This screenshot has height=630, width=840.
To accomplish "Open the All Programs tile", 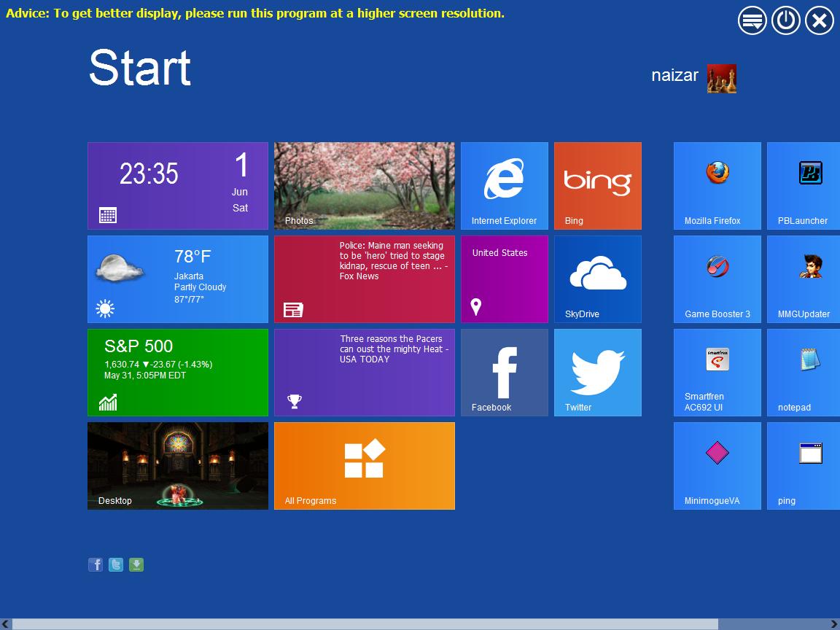I will (x=365, y=465).
